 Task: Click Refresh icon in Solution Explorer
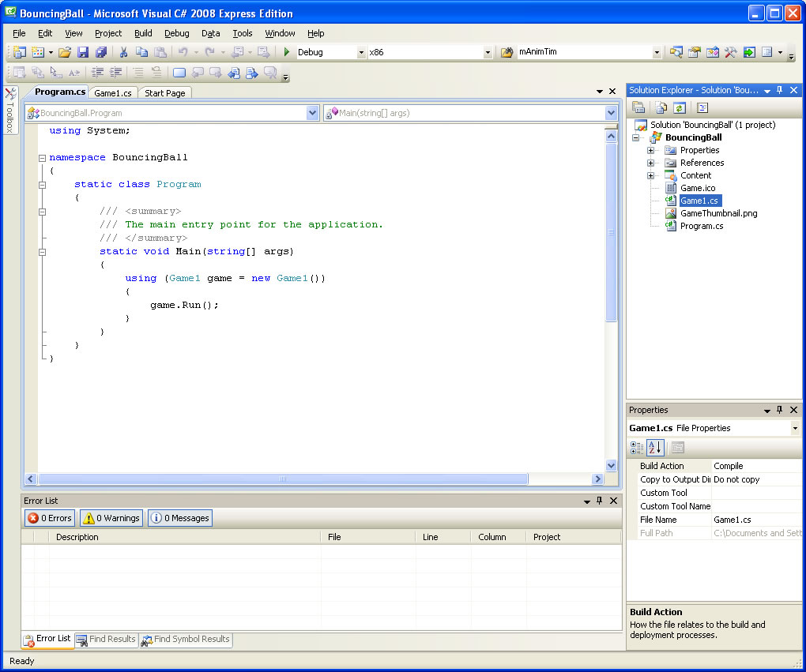pyautogui.click(x=680, y=107)
